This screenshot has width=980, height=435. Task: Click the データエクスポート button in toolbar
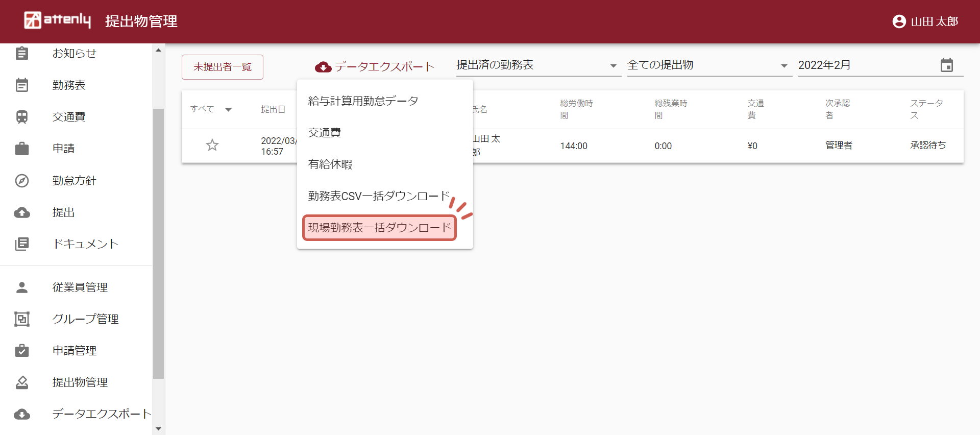(375, 67)
